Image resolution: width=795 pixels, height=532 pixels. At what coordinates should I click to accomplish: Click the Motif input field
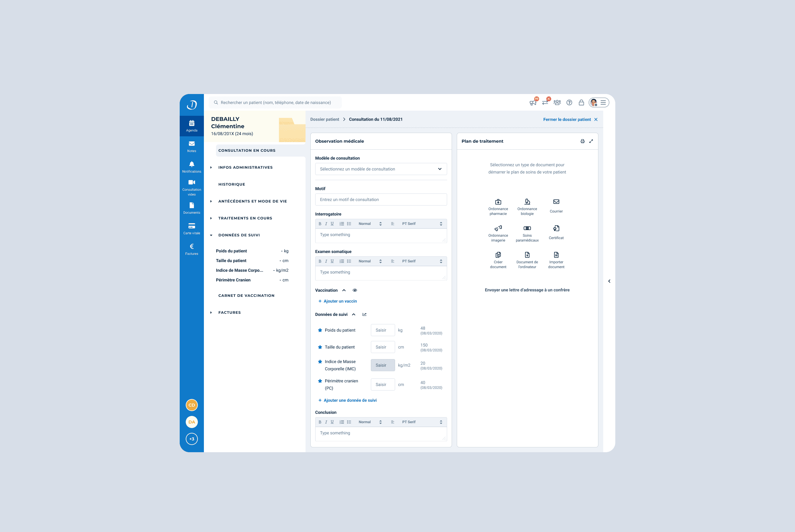click(381, 199)
